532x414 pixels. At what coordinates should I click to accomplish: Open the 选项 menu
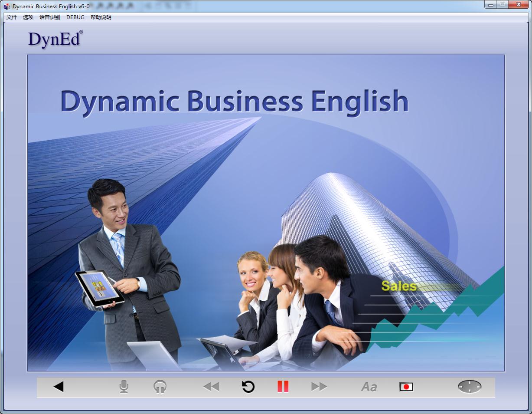28,17
